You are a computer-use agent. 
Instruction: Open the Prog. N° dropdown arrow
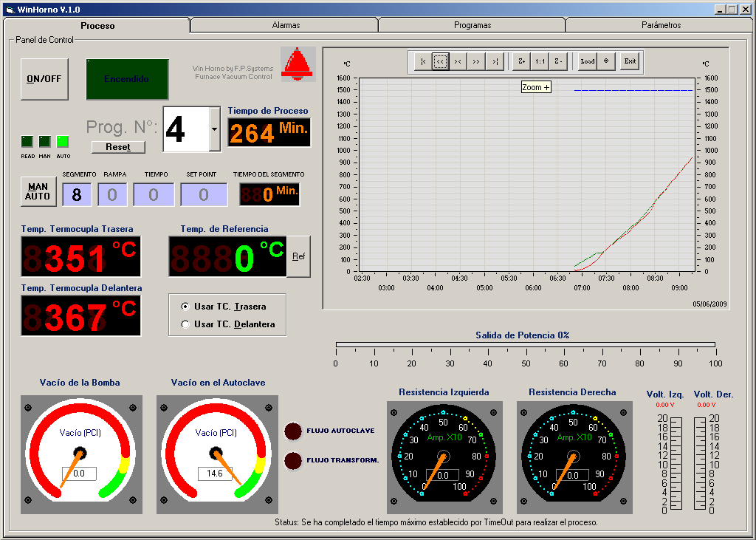tap(214, 128)
